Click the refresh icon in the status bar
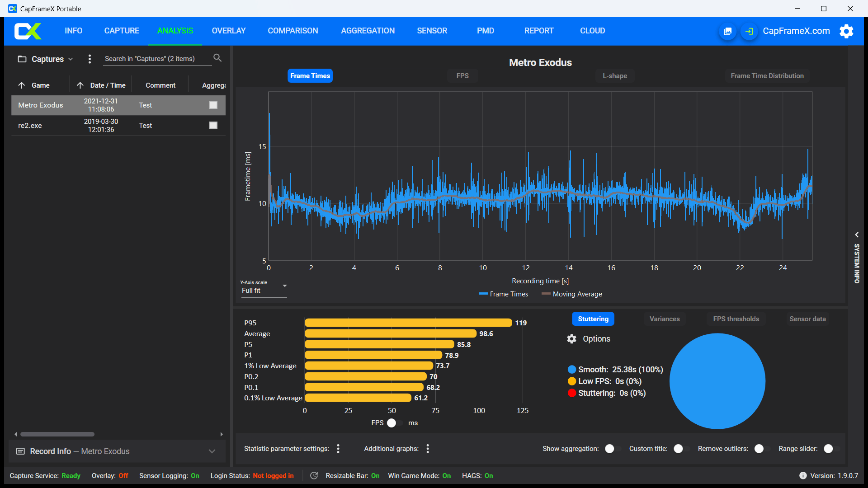This screenshot has height=488, width=868. 314,476
